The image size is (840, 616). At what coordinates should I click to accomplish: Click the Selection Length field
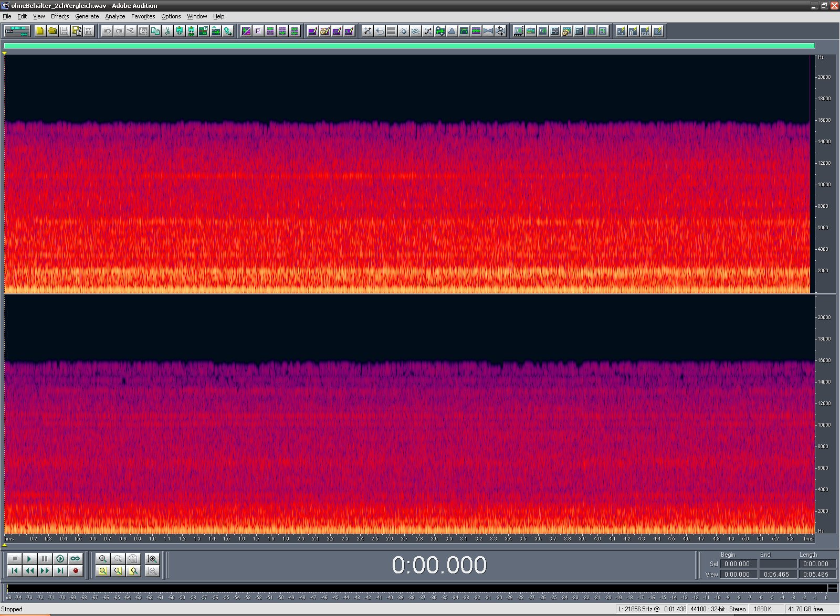(817, 564)
